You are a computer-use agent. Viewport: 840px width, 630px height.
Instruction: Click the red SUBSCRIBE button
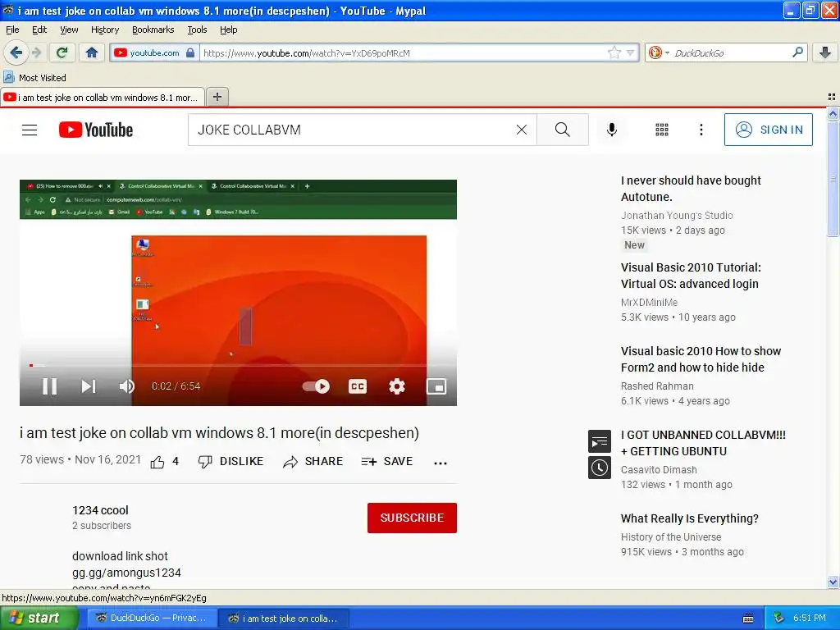(412, 518)
